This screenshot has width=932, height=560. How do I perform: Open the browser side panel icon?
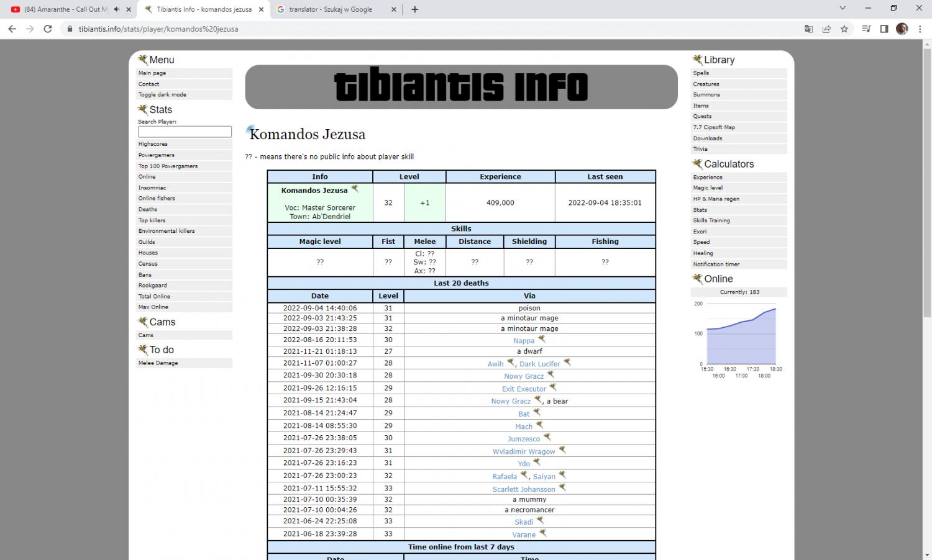tap(884, 29)
